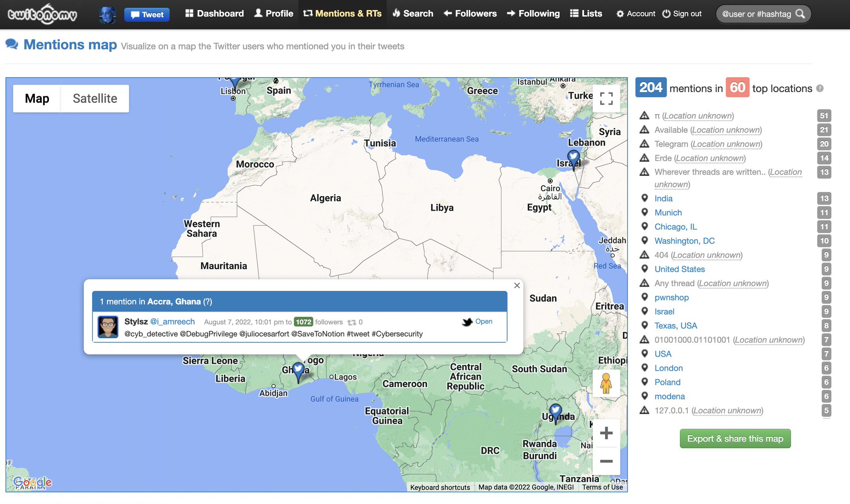Enter fullscreen mode on the map
The height and width of the screenshot is (504, 850).
(606, 99)
